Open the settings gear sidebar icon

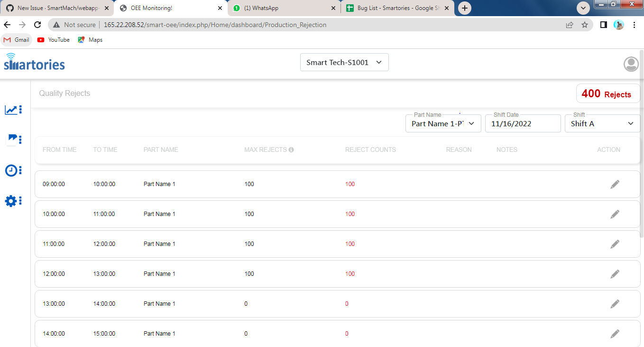13,201
